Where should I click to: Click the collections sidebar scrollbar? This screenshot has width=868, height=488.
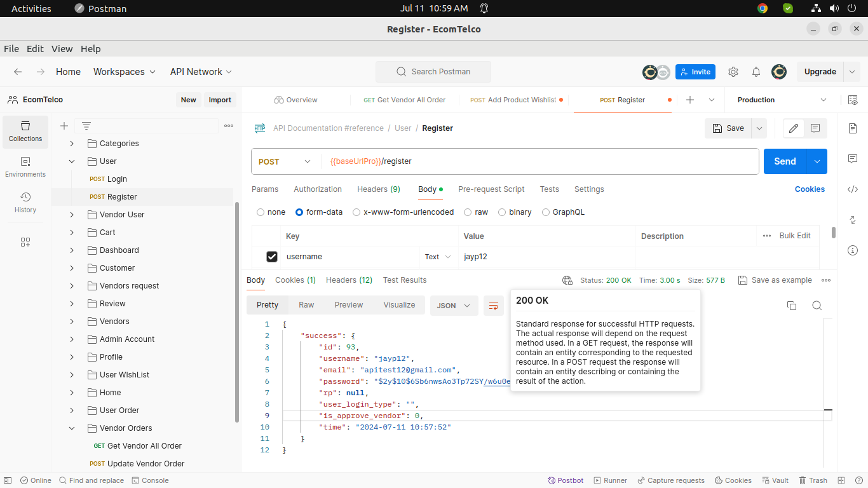pyautogui.click(x=238, y=311)
